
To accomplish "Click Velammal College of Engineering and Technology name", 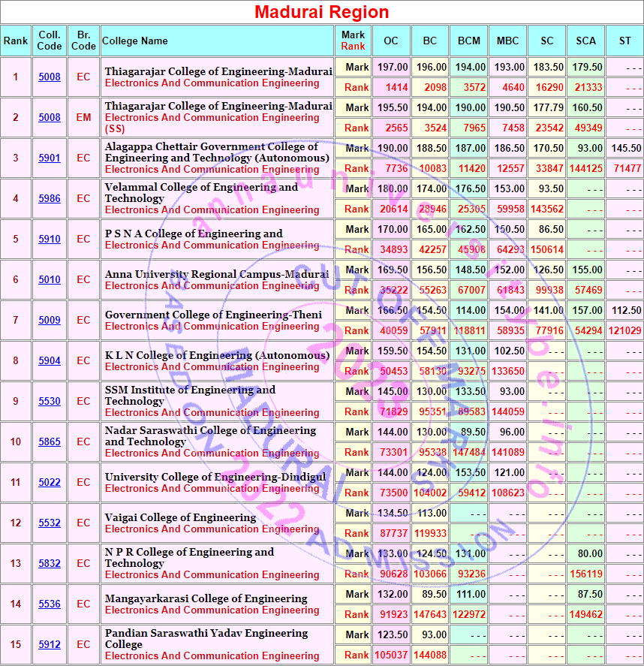I will pyautogui.click(x=201, y=193).
